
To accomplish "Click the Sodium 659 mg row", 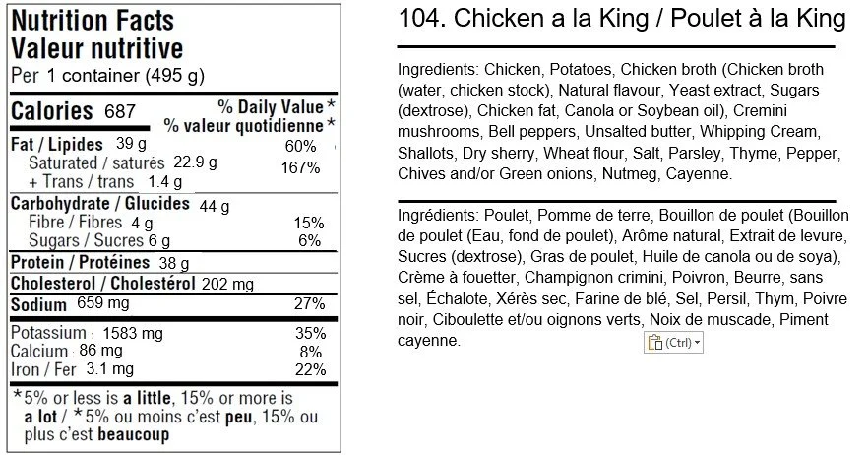I will pyautogui.click(x=174, y=304).
